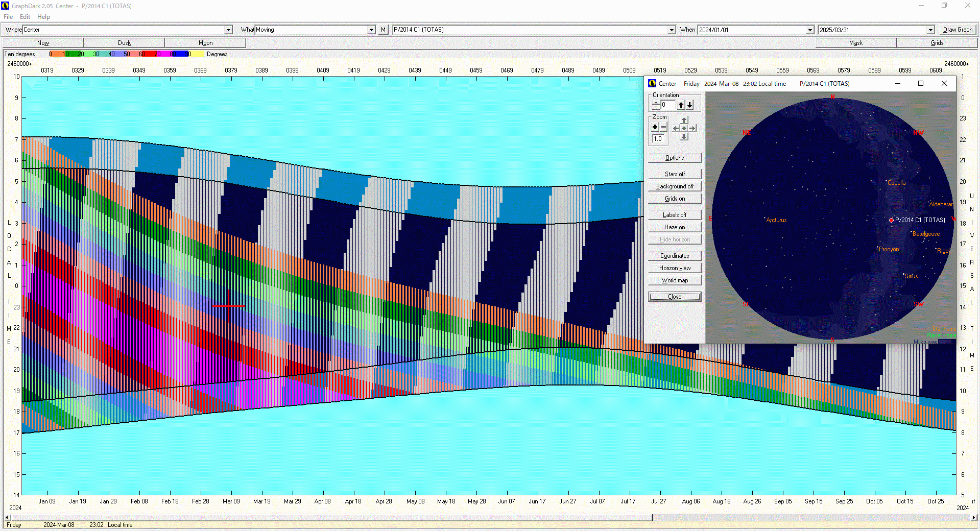The width and height of the screenshot is (980, 531).
Task: Click the horizontal scrollbar right arrow
Action: [x=973, y=517]
